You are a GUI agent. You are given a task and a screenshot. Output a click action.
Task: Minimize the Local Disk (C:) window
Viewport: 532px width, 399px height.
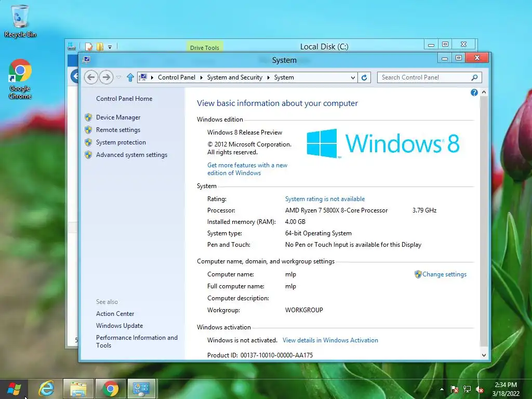point(431,45)
